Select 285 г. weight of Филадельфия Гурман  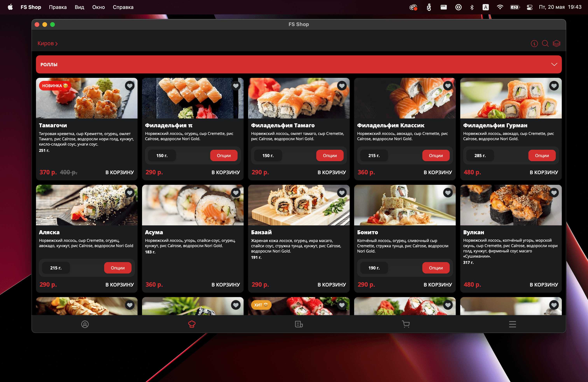[480, 156]
